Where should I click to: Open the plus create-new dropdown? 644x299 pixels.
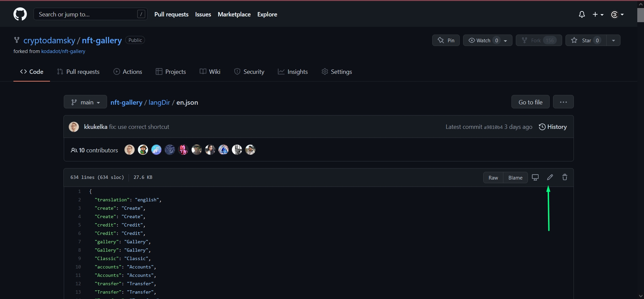point(598,14)
